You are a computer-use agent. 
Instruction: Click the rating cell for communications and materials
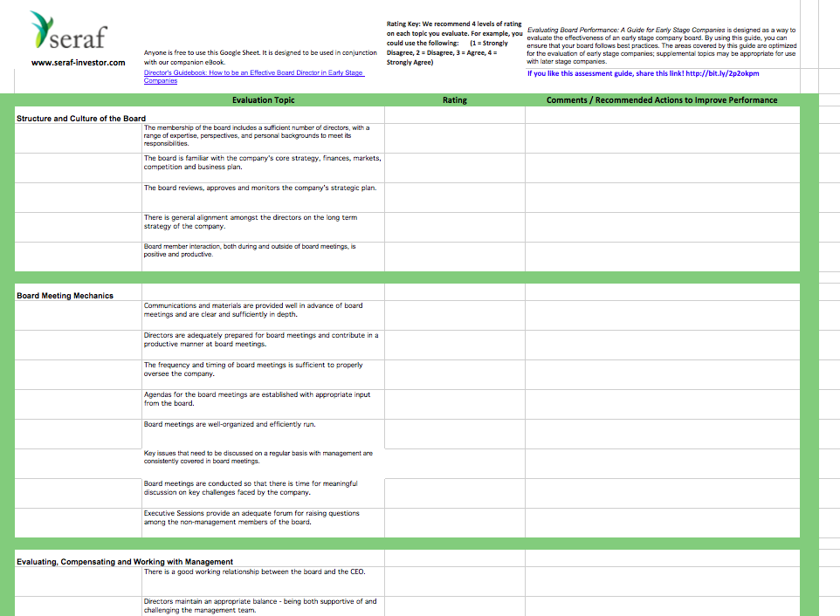point(455,315)
